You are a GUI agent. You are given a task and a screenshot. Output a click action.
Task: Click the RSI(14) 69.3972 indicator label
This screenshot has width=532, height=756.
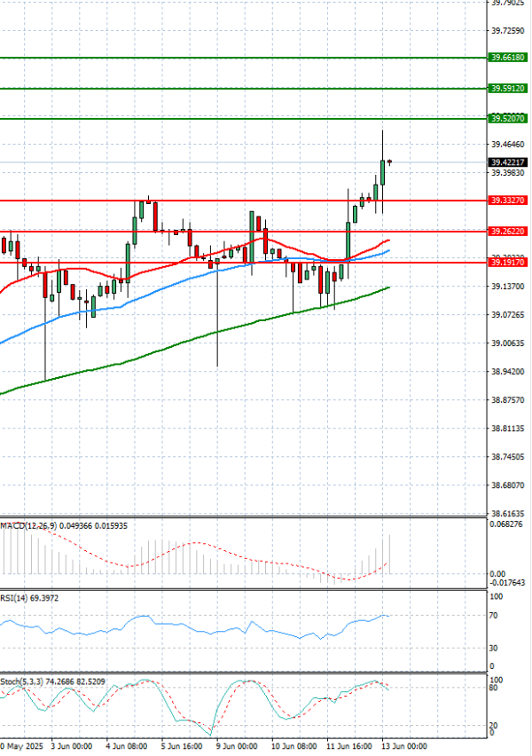pyautogui.click(x=29, y=598)
